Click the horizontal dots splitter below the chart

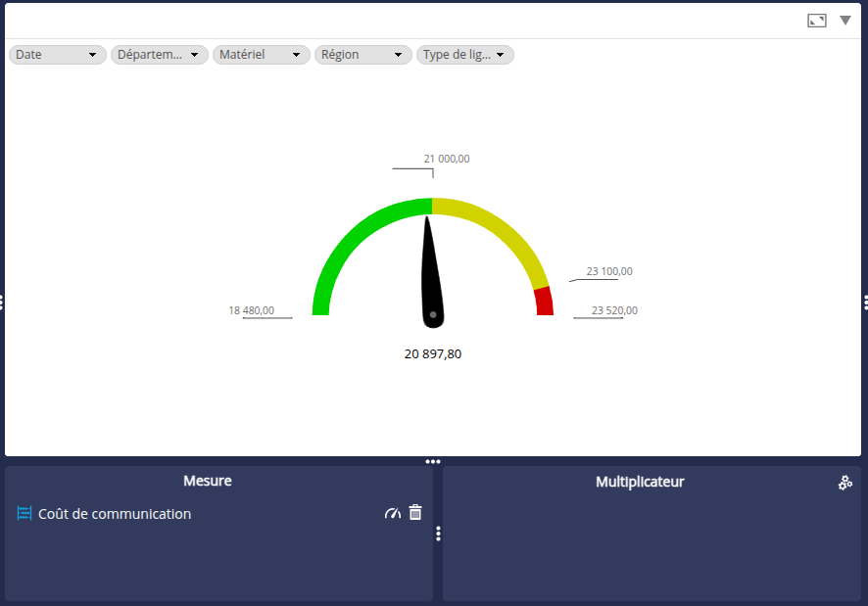coord(433,461)
